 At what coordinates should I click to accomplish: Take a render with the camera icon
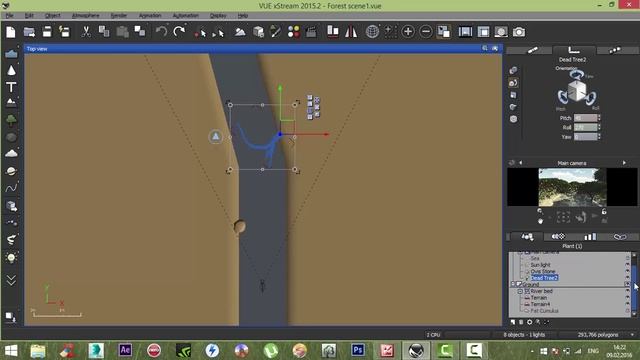coord(519,32)
